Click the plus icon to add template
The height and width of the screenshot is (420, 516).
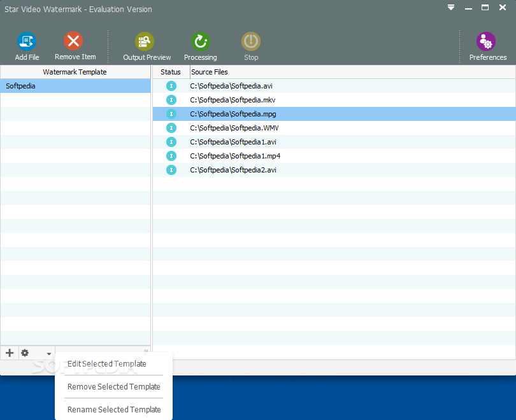pos(9,353)
